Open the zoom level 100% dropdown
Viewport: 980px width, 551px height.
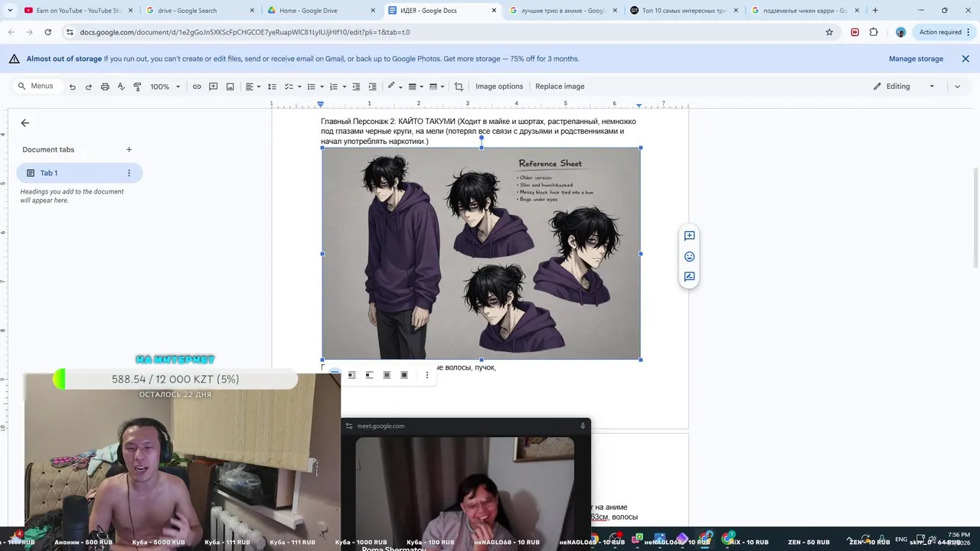pos(165,86)
